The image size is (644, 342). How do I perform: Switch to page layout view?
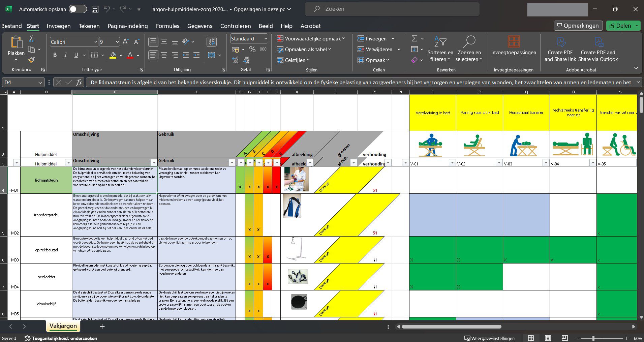pyautogui.click(x=548, y=338)
